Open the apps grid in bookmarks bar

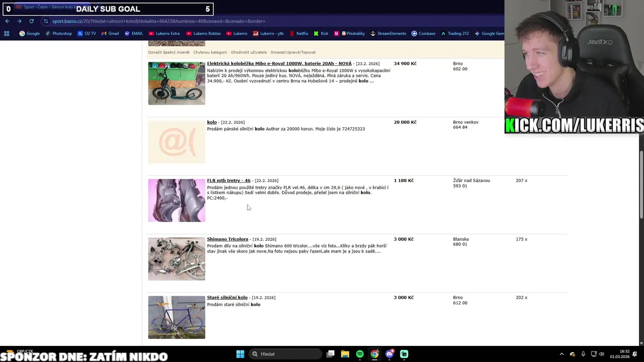tap(7, 34)
